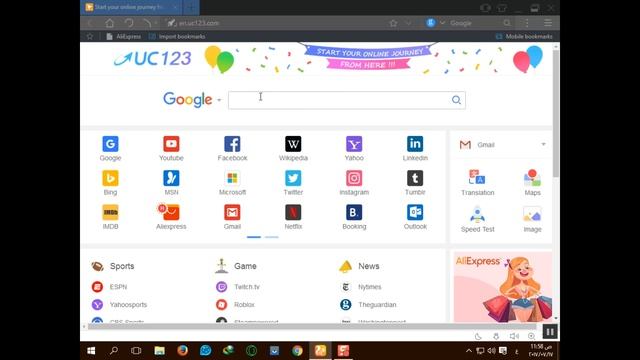Select the Start your online journey tab
The width and height of the screenshot is (640, 360).
point(131,7)
